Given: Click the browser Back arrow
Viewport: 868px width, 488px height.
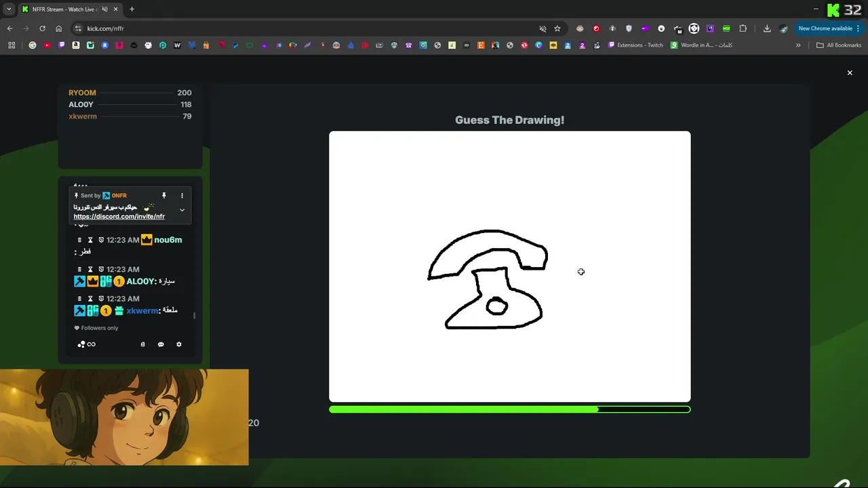Looking at the screenshot, I should [x=9, y=28].
